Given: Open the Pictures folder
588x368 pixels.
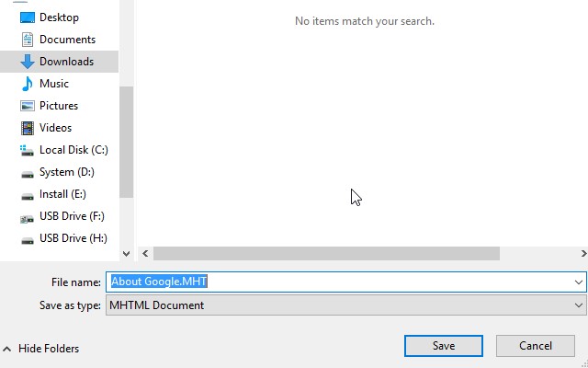Looking at the screenshot, I should coord(59,106).
